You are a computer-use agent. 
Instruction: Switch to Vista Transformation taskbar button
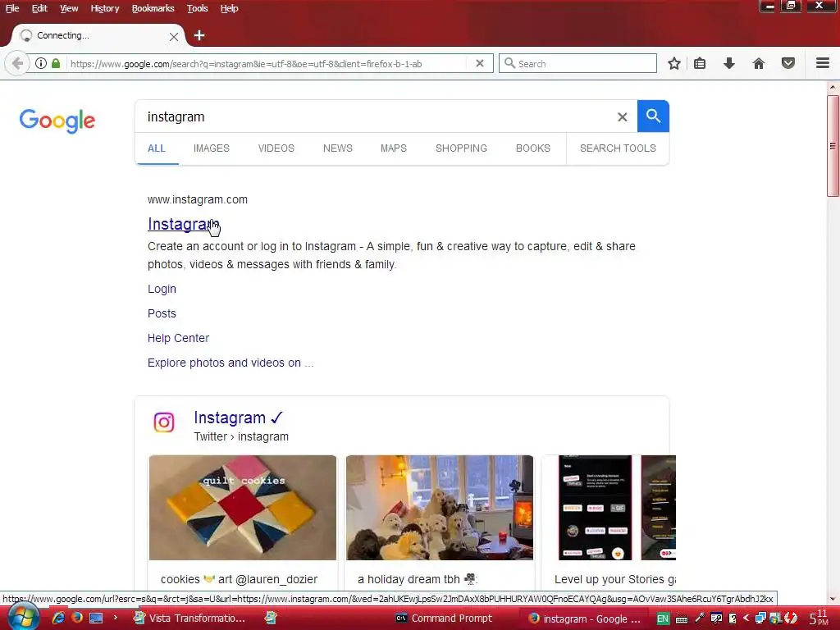(189, 619)
